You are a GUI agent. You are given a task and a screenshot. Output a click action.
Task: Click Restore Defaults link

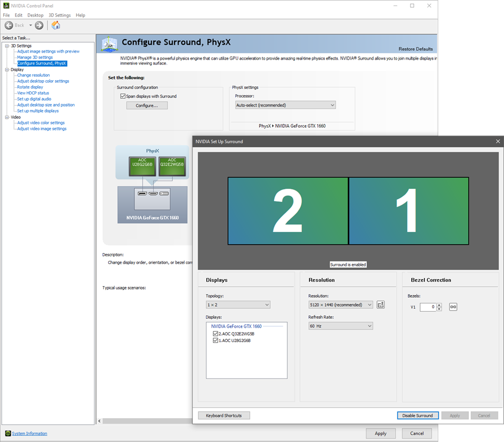416,49
